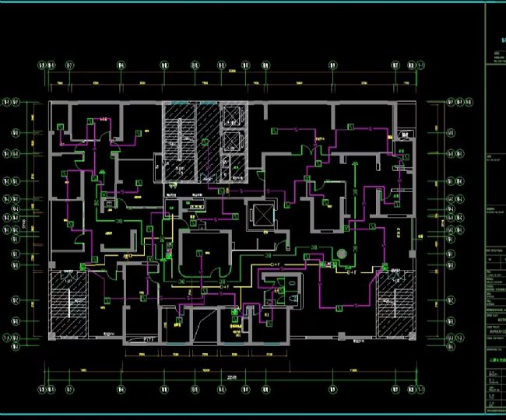Screen dimensions: 506x420
Task: Click the toilet fixture in the bathroom
Action: pyautogui.click(x=293, y=299)
